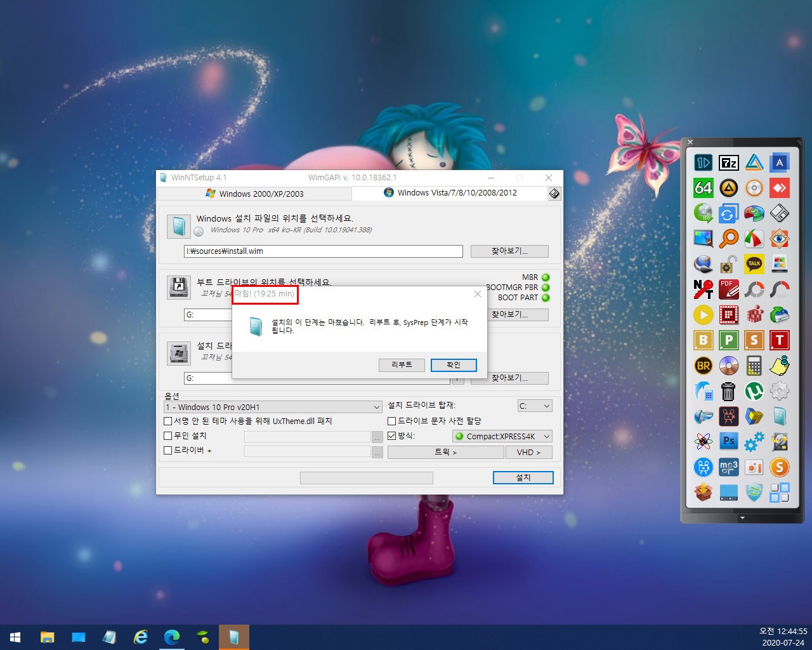Screen dimensions: 812x650
Task: Launch the red T tile icon
Action: 779,340
